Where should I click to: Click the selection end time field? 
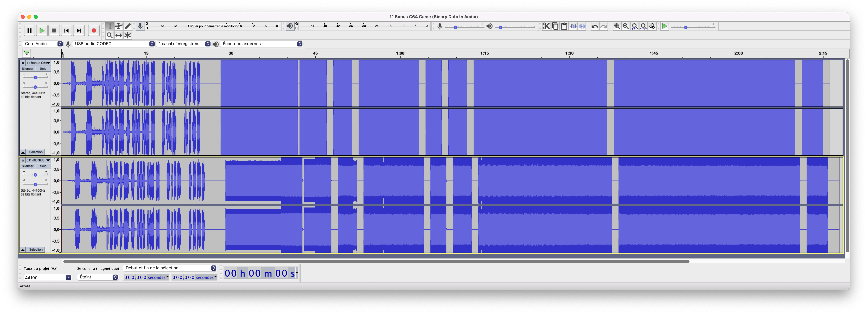(x=194, y=277)
